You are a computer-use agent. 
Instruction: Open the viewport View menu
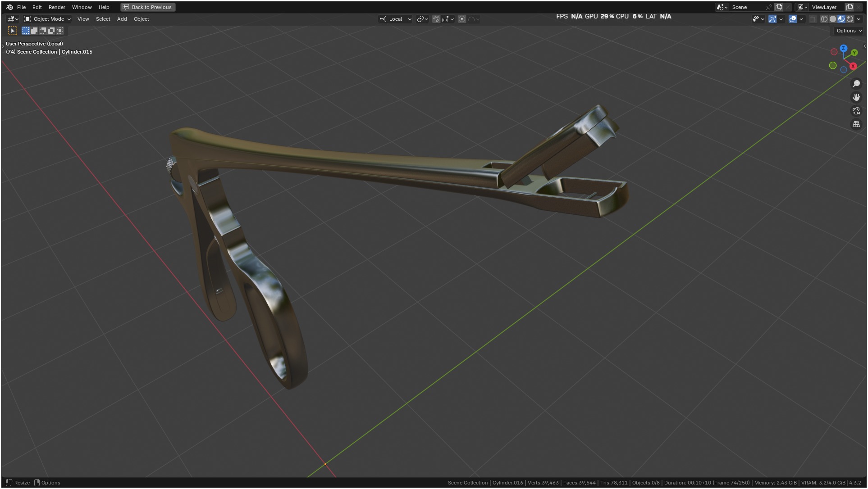83,19
